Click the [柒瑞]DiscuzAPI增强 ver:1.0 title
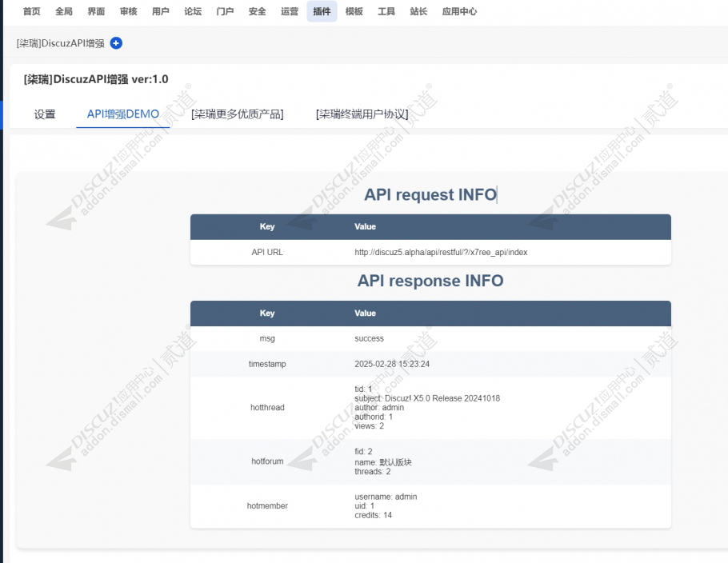Screen dimensions: 728x563 tap(96, 79)
